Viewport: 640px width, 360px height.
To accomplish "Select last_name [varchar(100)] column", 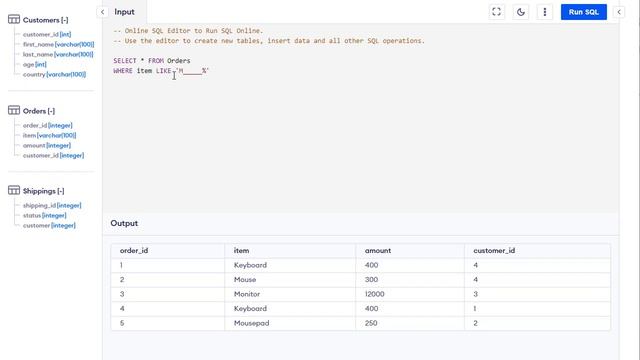I will coord(58,54).
